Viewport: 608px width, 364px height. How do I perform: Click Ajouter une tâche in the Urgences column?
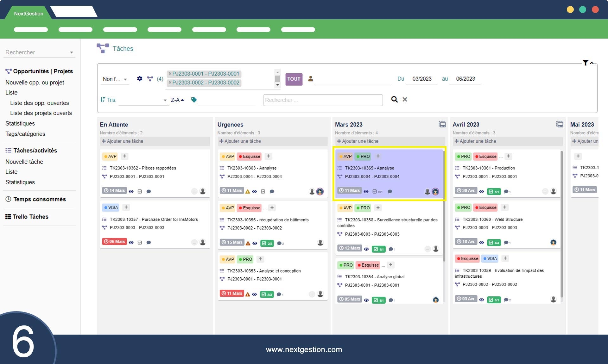click(243, 141)
